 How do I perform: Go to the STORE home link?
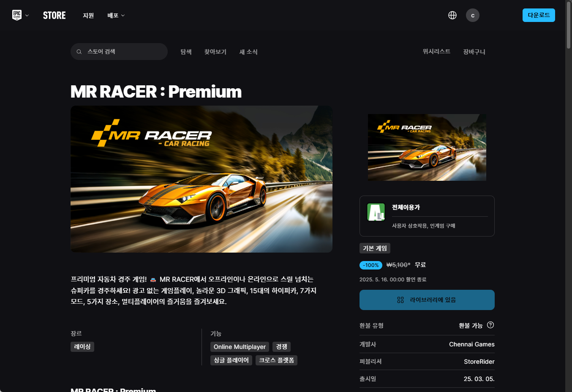[54, 15]
